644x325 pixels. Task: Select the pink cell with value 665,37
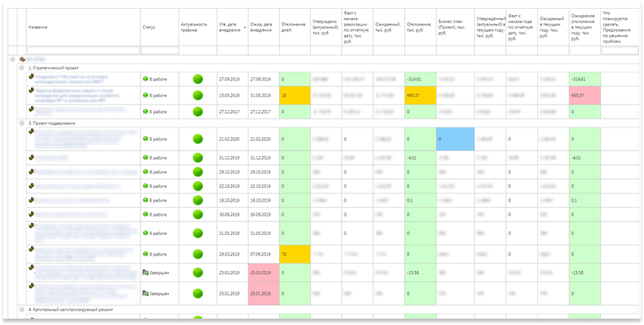(x=584, y=96)
